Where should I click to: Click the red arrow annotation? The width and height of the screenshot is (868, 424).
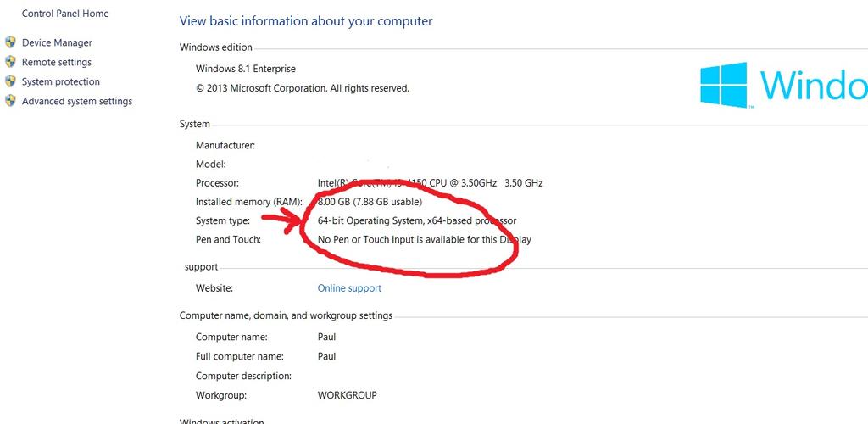(282, 221)
